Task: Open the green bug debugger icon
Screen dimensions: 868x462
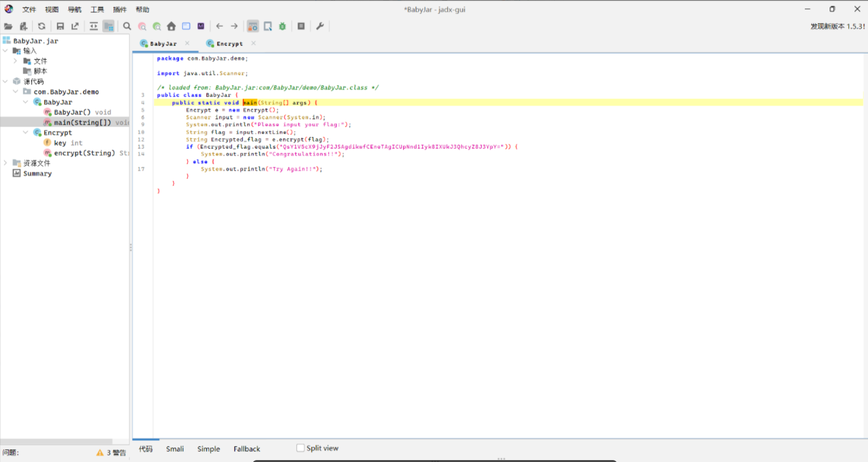Action: coord(282,26)
